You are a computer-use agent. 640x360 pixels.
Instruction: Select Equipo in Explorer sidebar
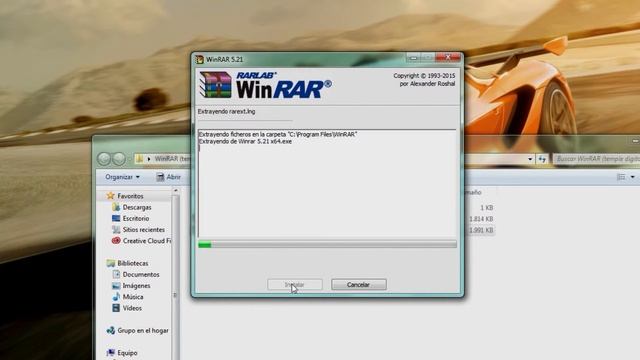127,353
